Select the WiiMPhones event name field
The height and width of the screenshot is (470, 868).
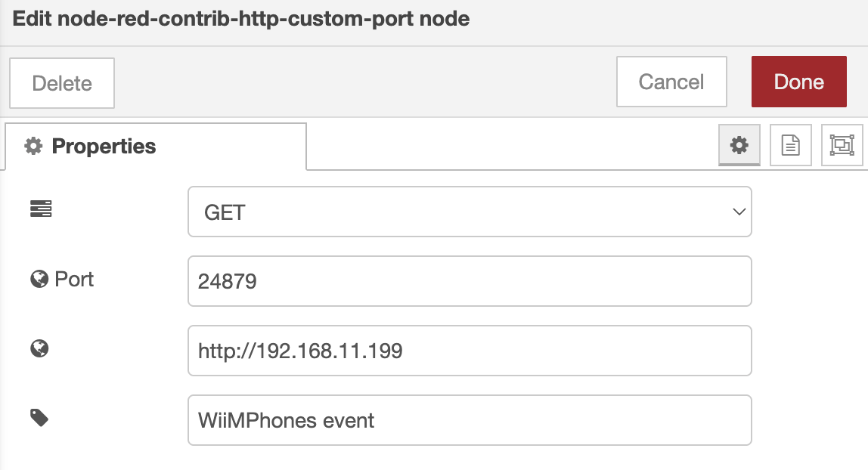(x=469, y=420)
